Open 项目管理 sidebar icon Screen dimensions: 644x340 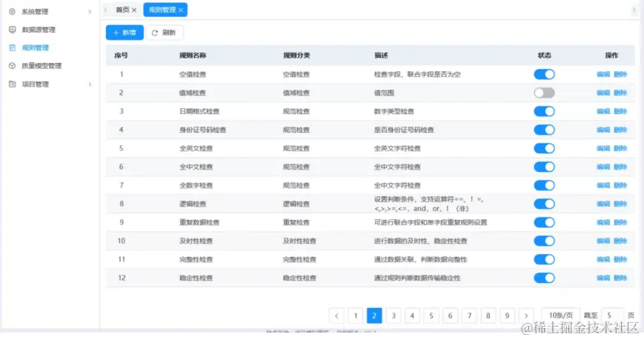point(13,84)
